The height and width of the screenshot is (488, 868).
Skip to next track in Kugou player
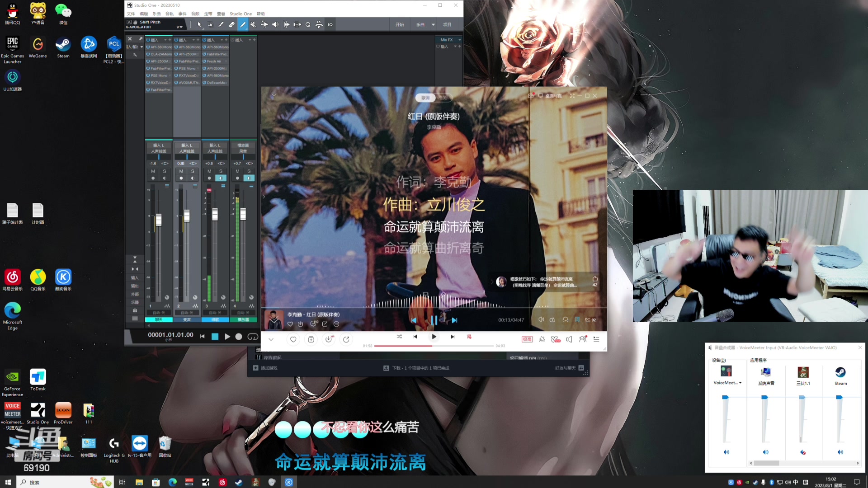[454, 320]
